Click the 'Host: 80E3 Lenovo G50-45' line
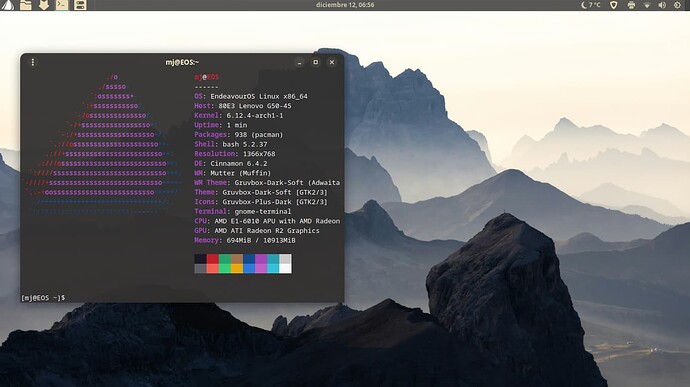 (242, 106)
